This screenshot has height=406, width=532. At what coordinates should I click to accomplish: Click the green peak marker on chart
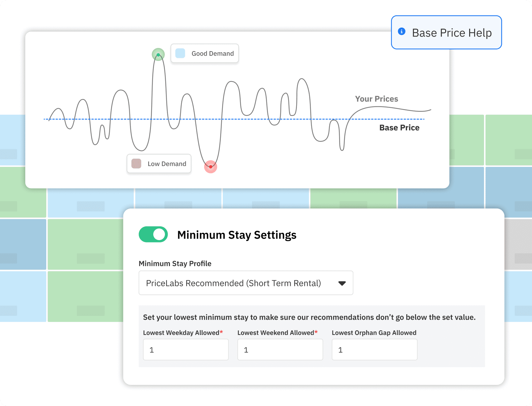158,55
